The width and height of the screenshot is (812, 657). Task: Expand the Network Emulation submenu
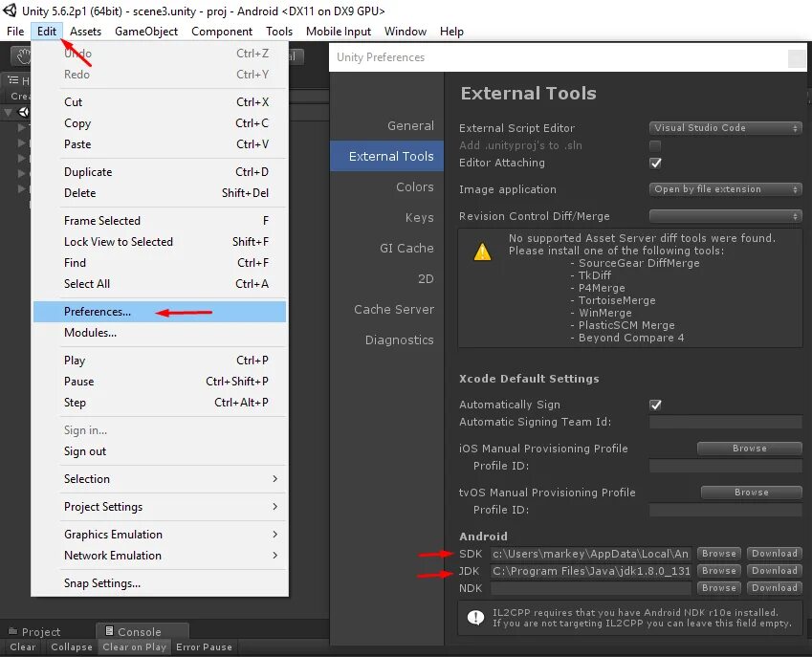160,556
